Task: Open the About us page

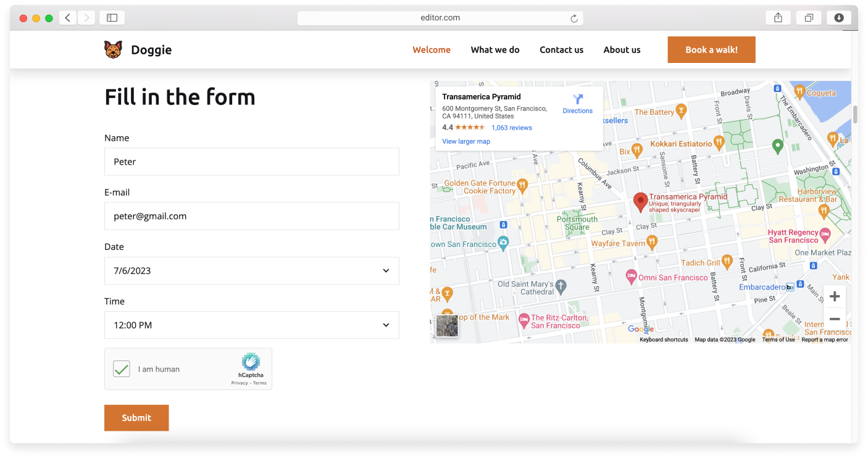Action: point(622,50)
